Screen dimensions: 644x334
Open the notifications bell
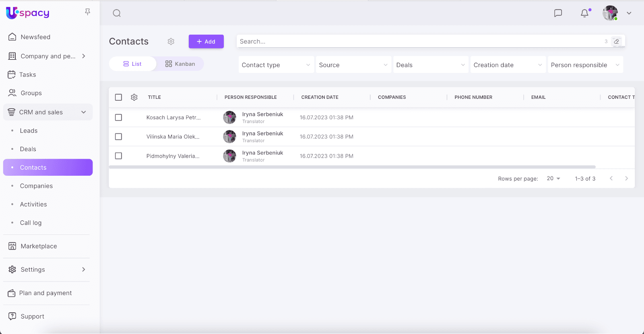pyautogui.click(x=584, y=13)
